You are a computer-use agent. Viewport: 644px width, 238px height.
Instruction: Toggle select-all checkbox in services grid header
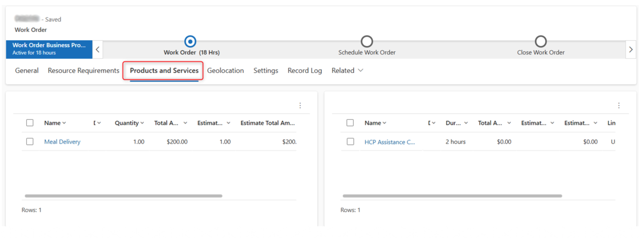click(350, 123)
